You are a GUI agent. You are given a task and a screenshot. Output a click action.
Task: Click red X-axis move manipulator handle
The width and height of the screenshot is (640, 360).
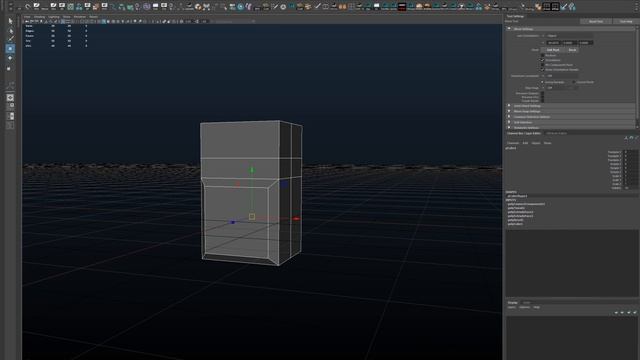296,219
